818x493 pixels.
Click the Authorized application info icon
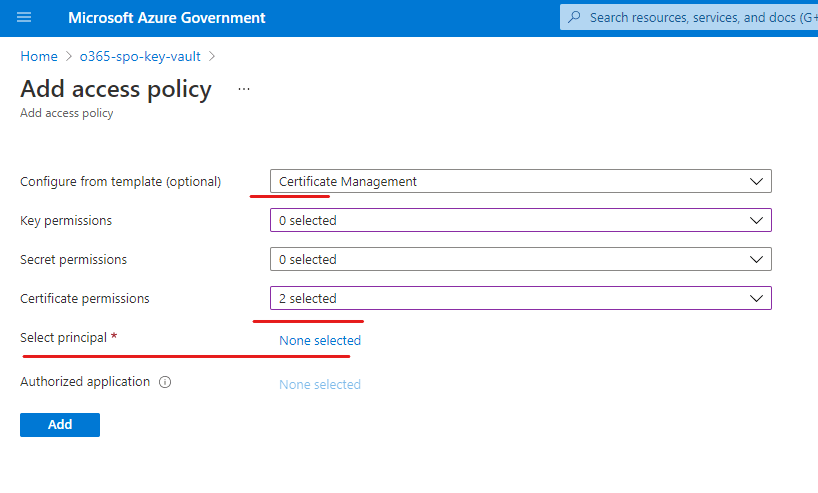(x=165, y=382)
